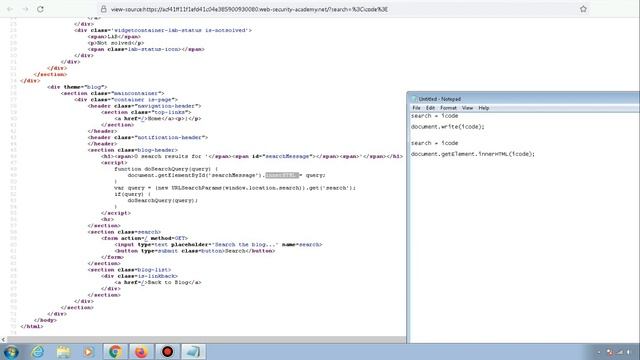Viewport: 640px width, 360px height.
Task: Open the Notepad Edit menu
Action: coord(430,108)
